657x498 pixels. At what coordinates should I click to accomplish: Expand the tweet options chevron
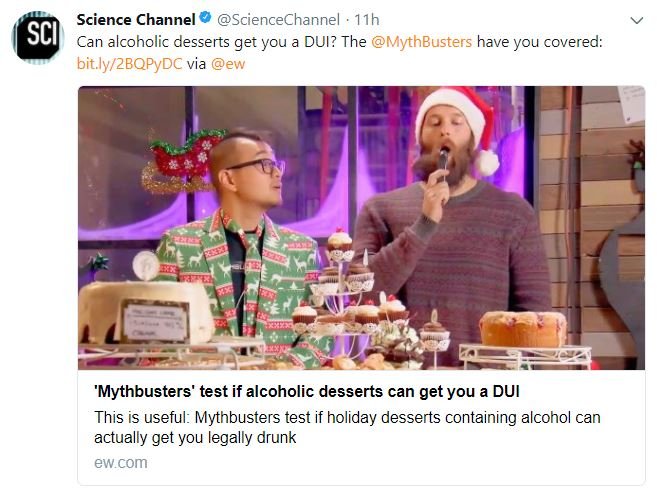coord(636,20)
